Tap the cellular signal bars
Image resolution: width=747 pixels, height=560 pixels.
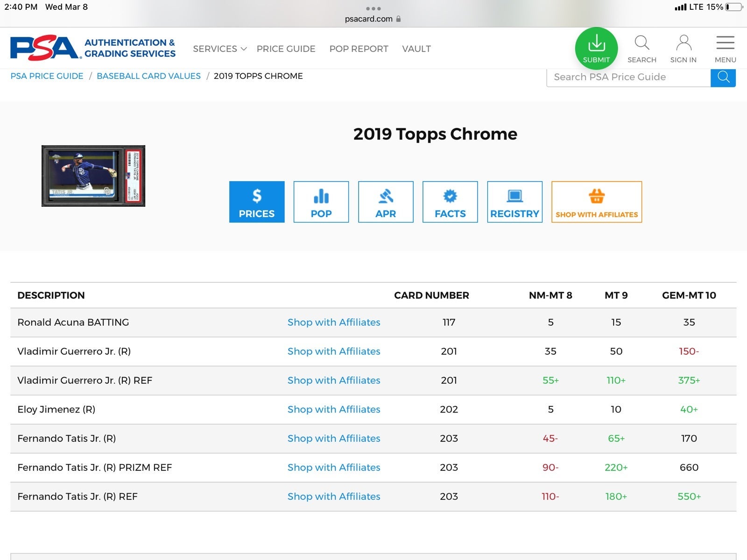(681, 7)
